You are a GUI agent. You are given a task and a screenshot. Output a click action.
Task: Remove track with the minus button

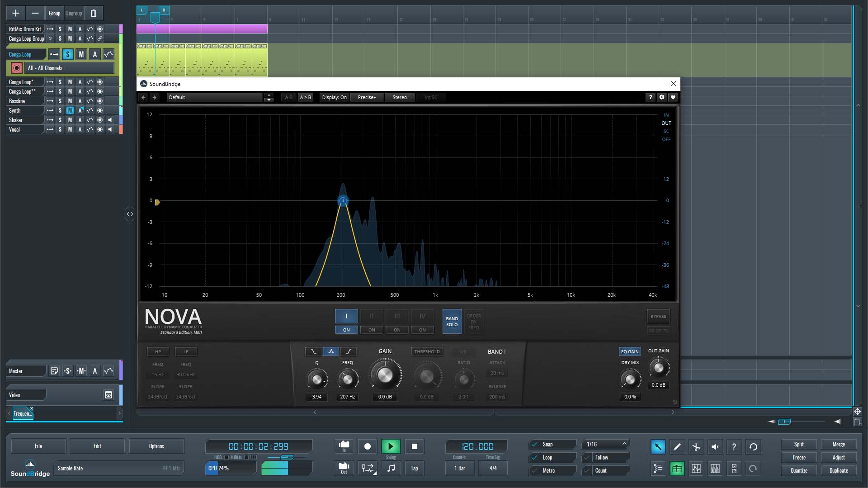pyautogui.click(x=35, y=13)
